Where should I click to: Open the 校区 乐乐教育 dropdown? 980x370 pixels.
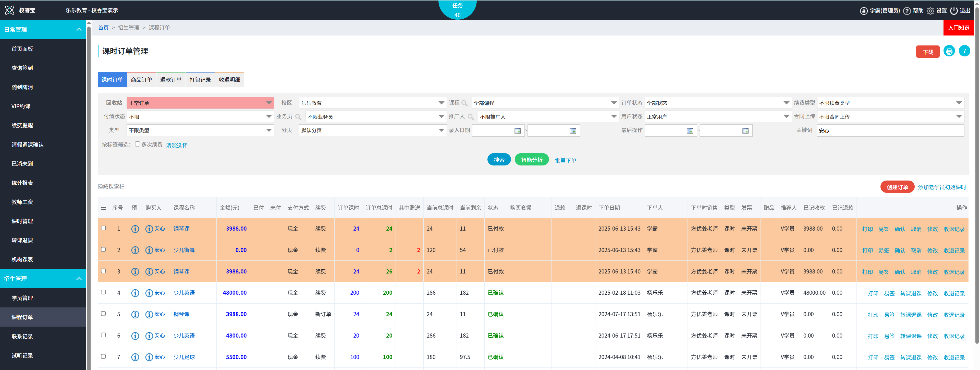[372, 103]
